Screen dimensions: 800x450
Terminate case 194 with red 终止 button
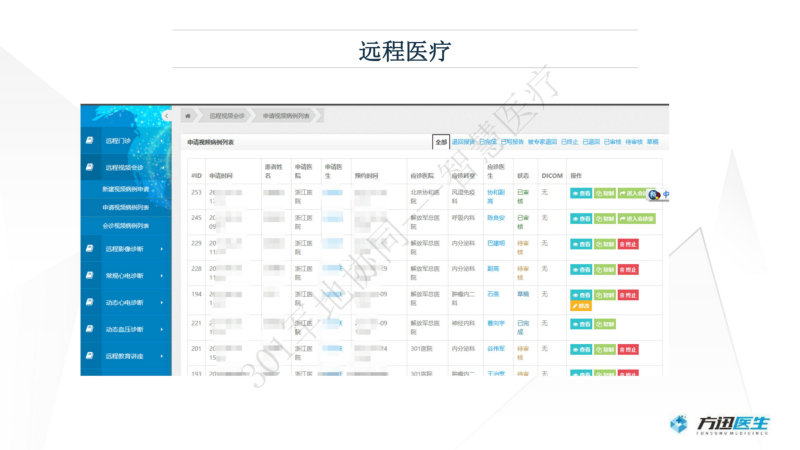628,295
